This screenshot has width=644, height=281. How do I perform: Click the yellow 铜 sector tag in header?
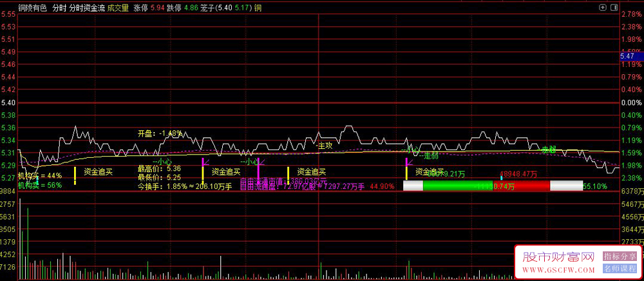(x=257, y=7)
